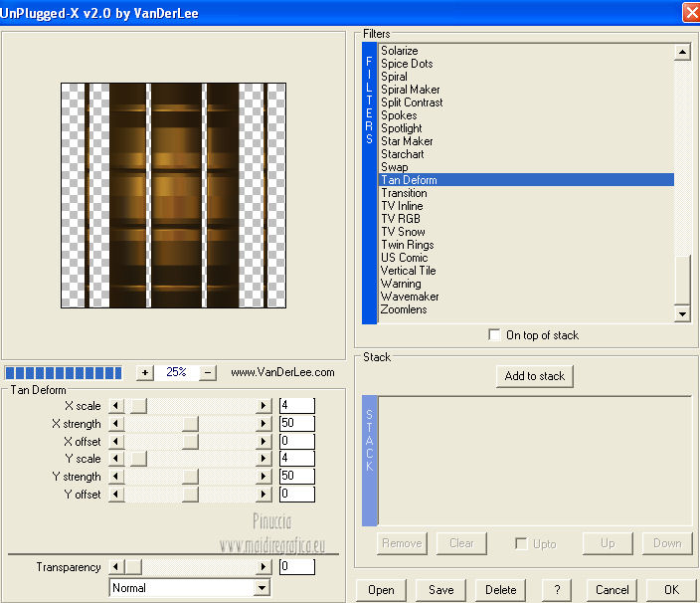
Task: Click the X scale slider thumb
Action: [138, 406]
